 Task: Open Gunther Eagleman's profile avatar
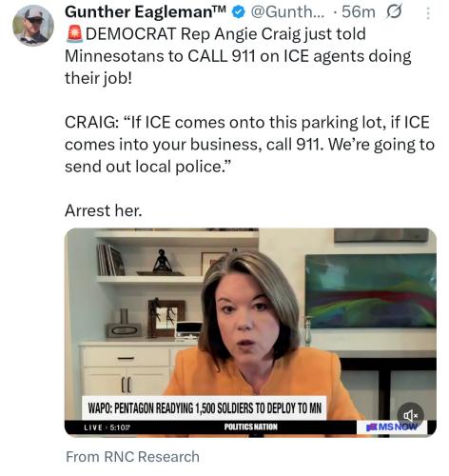[33, 25]
